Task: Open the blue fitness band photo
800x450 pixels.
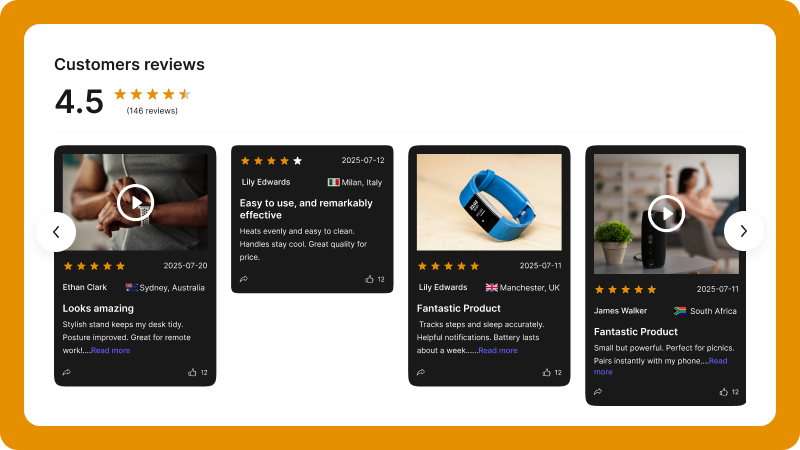Action: [489, 202]
